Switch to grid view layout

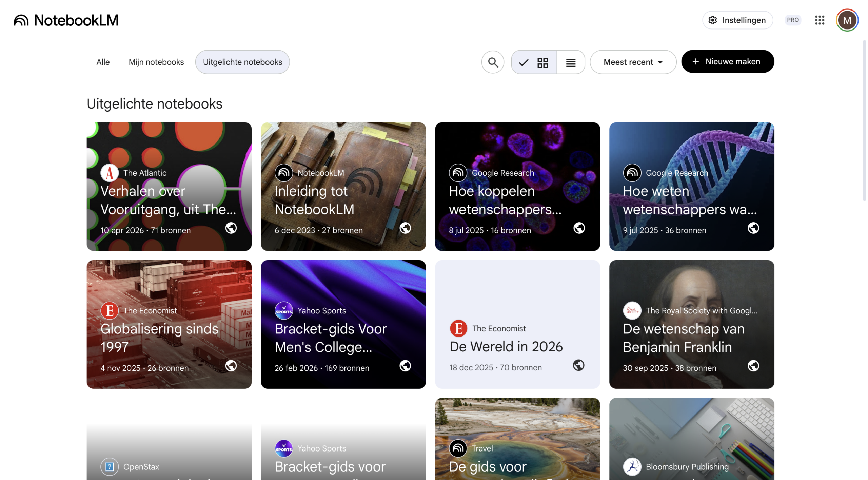(534, 62)
